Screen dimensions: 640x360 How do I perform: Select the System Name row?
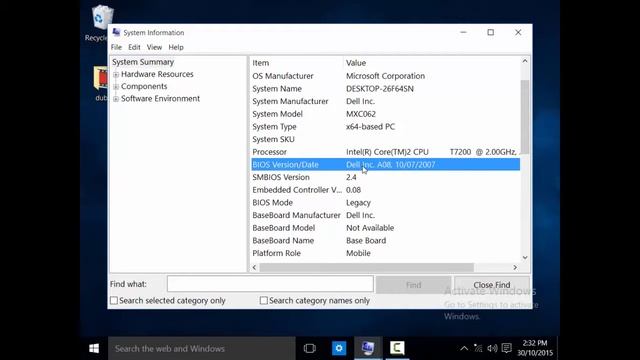pyautogui.click(x=385, y=89)
